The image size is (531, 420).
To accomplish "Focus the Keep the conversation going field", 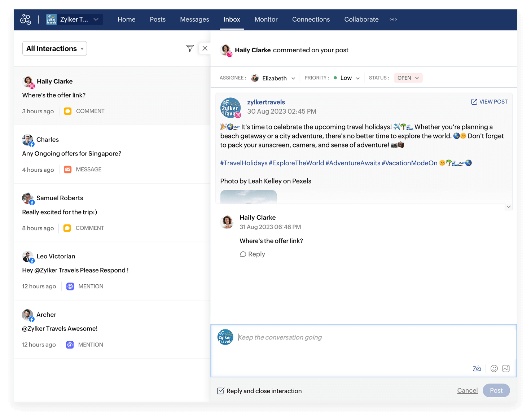I will pos(361,338).
